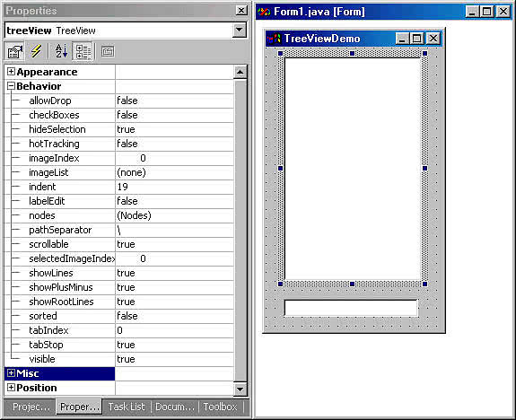Click the Properties view toolbar icon
The height and width of the screenshot is (420, 516).
click(15, 52)
